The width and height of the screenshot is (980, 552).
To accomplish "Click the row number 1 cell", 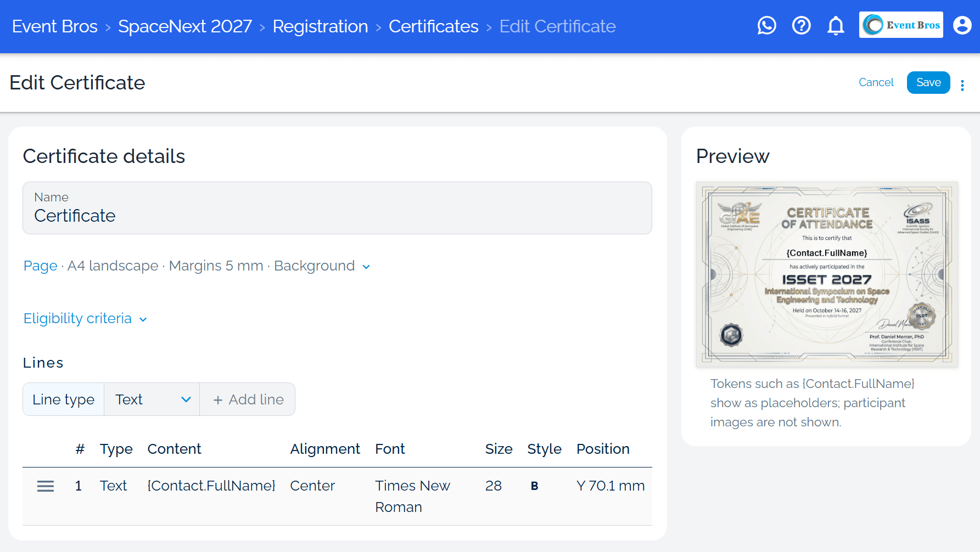I will pyautogui.click(x=79, y=486).
